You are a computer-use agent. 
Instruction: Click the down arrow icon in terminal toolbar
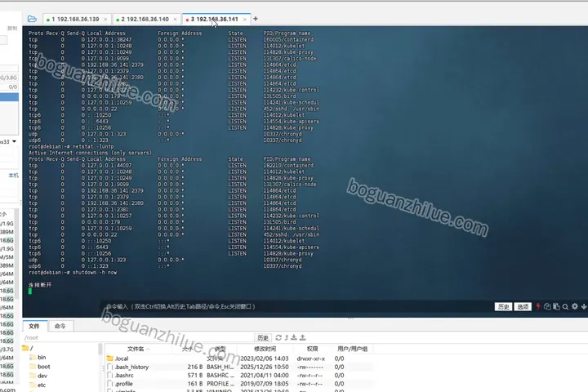(584, 306)
